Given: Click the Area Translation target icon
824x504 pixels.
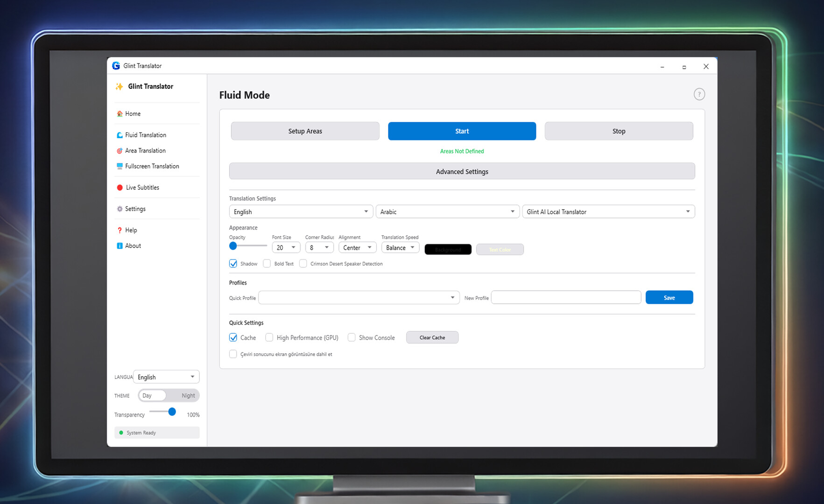Looking at the screenshot, I should point(120,151).
